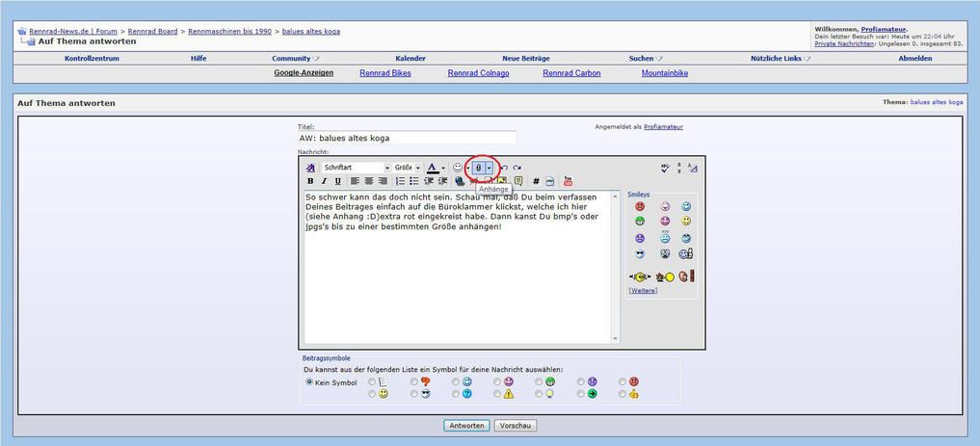Click the undo arrow in editor
The height and width of the screenshot is (446, 980).
click(x=504, y=168)
